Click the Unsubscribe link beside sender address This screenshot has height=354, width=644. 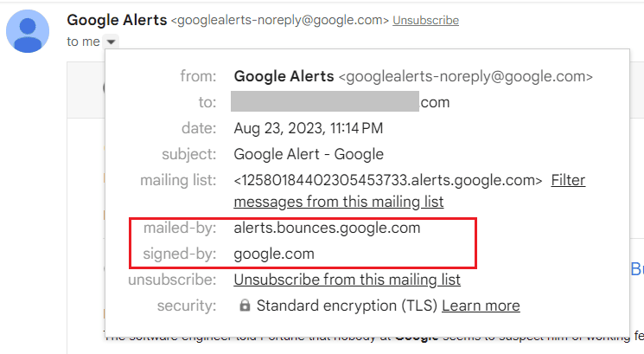425,20
